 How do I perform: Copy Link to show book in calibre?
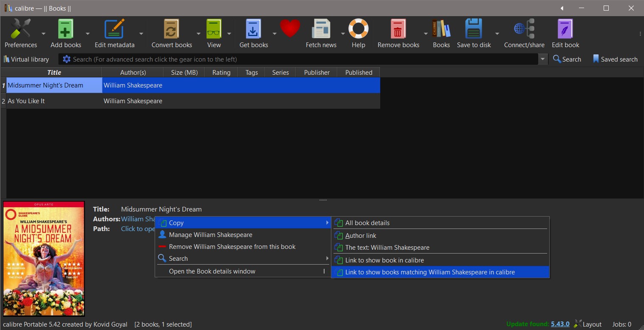pos(440,260)
